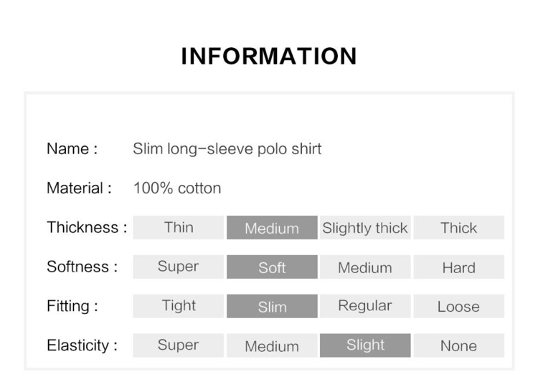Viewport: 538px width, 392px height.
Task: Select the None elasticity option
Action: click(x=459, y=345)
